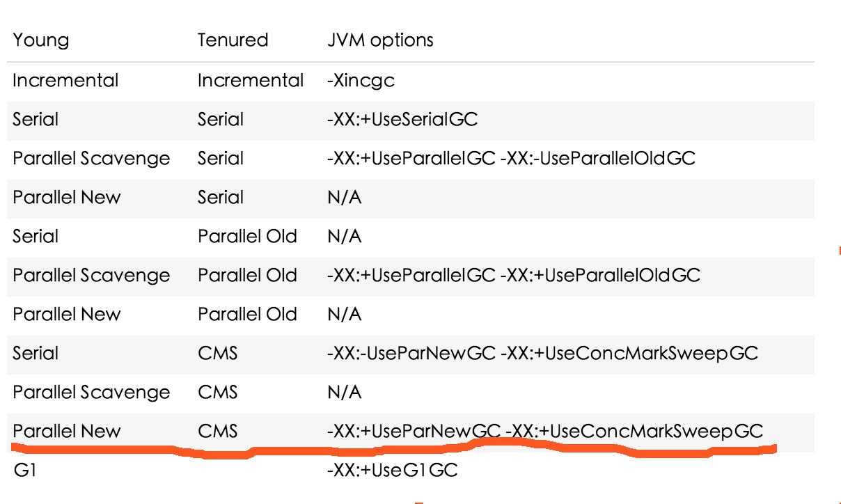Click Parallel Scavenge in the -UseParallelOldGC row
This screenshot has height=504, width=841.
tap(91, 159)
